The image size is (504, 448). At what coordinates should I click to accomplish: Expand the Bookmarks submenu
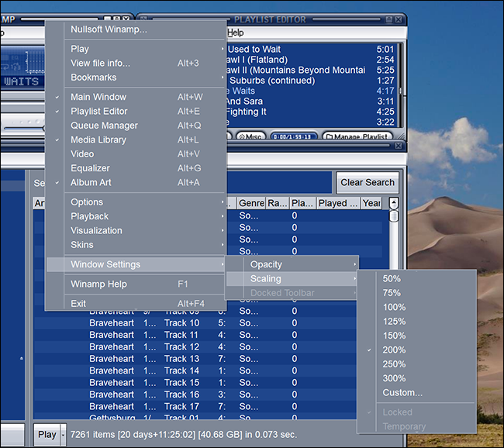pos(93,78)
